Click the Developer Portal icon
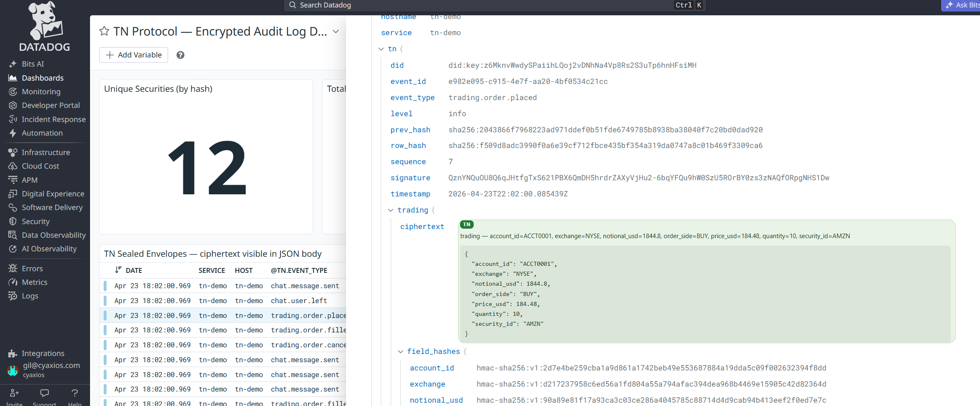 (13, 105)
